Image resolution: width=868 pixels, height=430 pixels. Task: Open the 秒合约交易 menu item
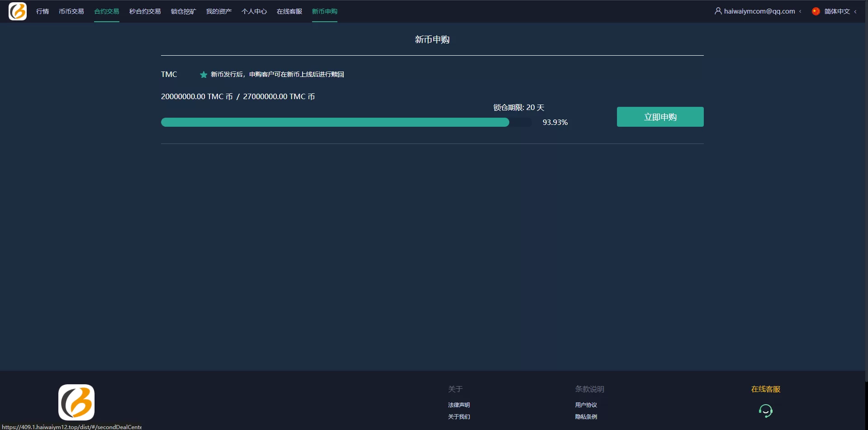(x=145, y=11)
